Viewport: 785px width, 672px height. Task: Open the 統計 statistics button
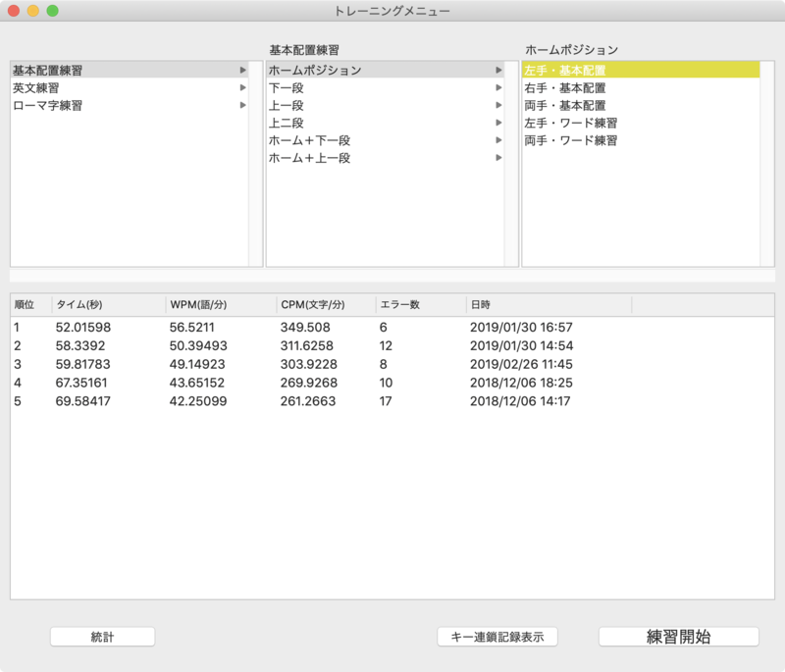(x=103, y=637)
